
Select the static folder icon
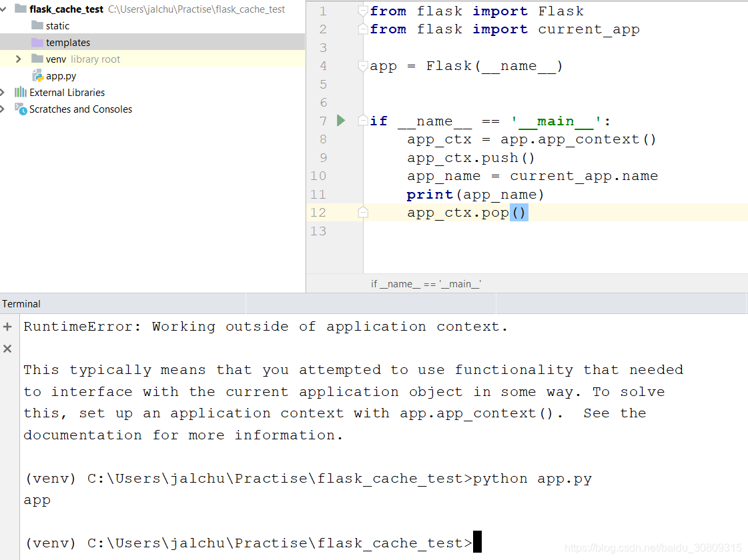coord(39,25)
